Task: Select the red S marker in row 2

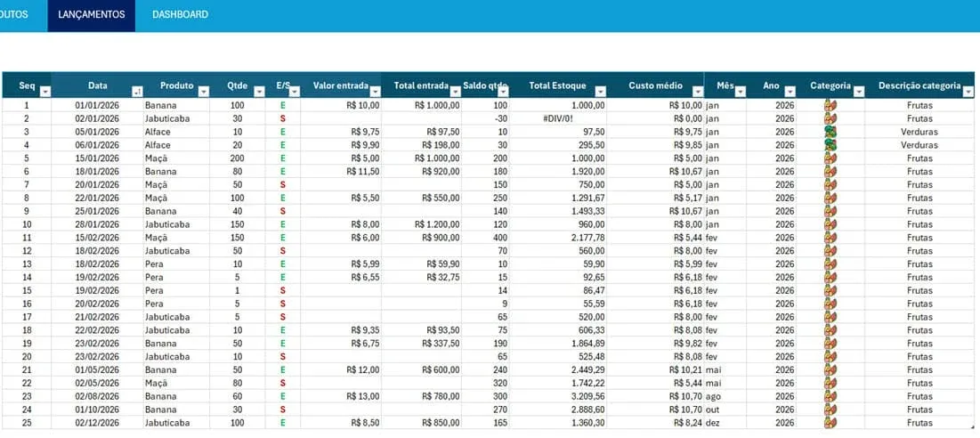Action: [x=282, y=118]
